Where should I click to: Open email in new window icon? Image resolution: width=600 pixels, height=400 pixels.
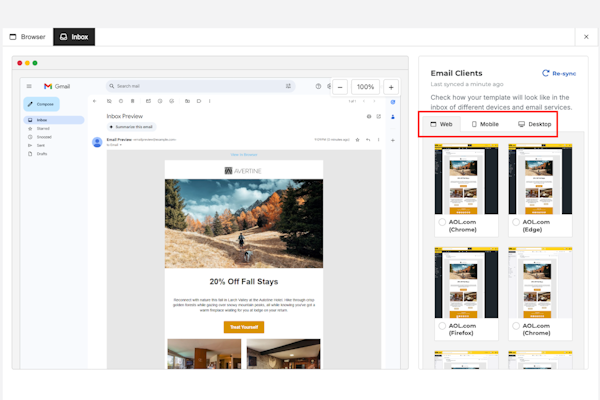point(378,116)
